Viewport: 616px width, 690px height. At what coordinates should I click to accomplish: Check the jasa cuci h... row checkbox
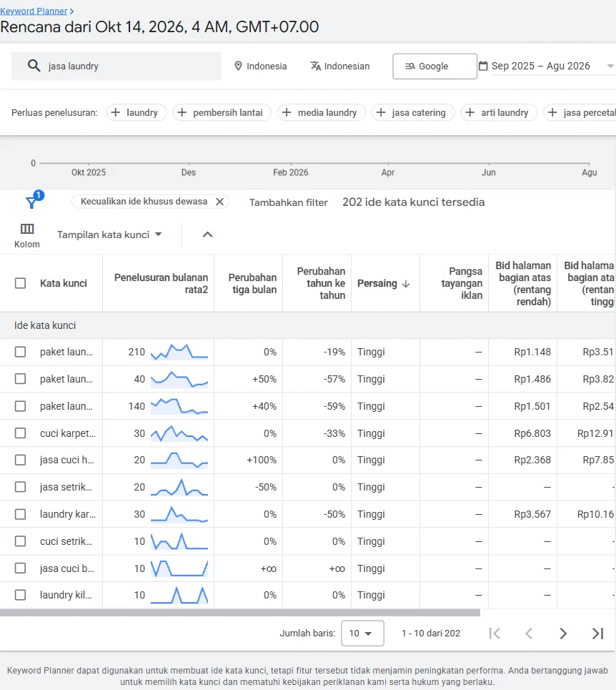coord(20,460)
